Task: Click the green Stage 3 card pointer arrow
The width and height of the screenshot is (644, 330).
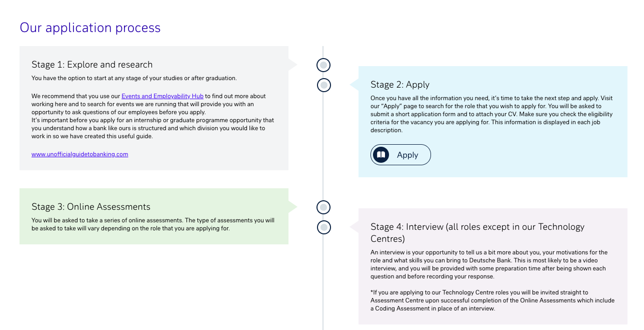Action: [293, 207]
